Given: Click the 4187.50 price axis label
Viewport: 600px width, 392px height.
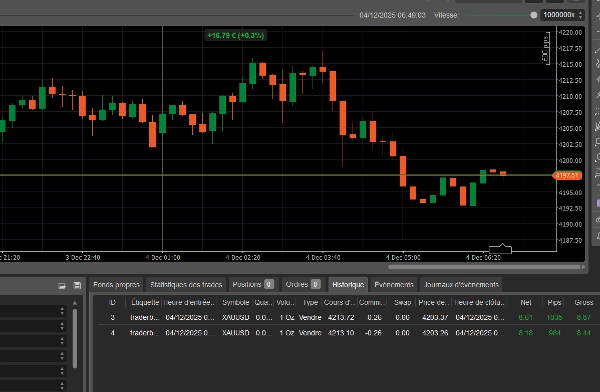Looking at the screenshot, I should (x=571, y=240).
